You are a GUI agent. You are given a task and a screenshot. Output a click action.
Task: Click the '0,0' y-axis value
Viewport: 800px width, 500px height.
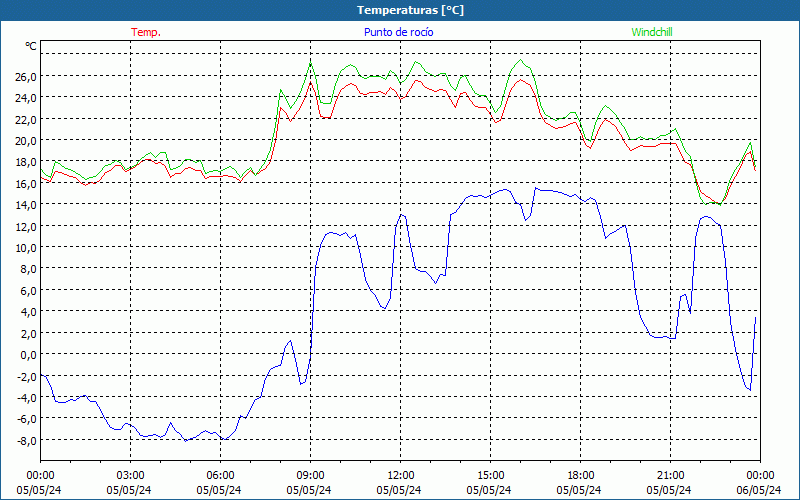pyautogui.click(x=29, y=355)
